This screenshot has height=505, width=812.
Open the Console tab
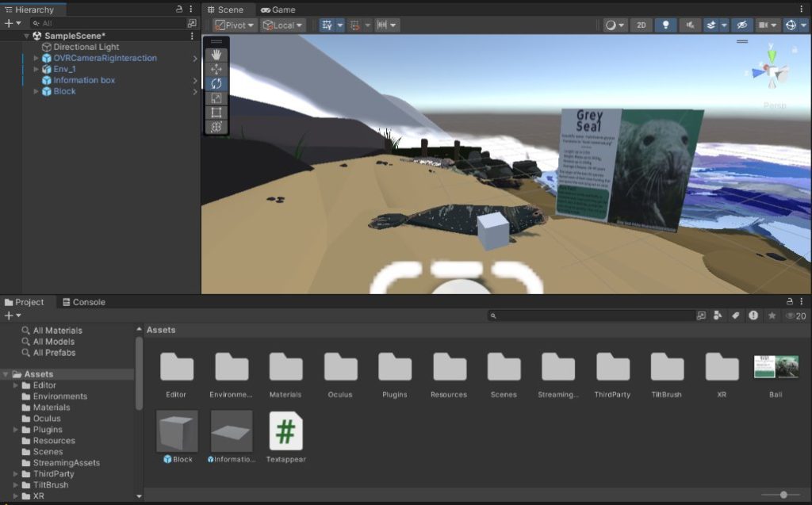[x=83, y=302]
